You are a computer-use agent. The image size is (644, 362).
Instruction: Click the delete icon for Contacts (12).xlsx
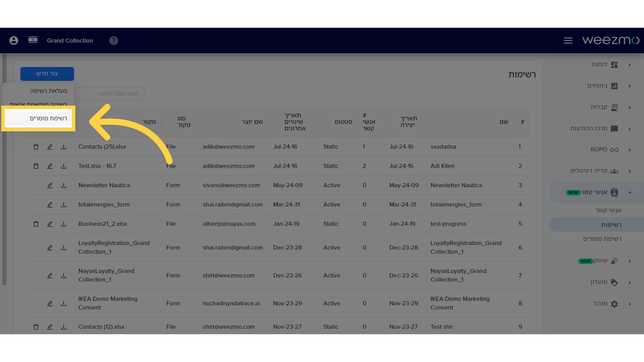(36, 327)
